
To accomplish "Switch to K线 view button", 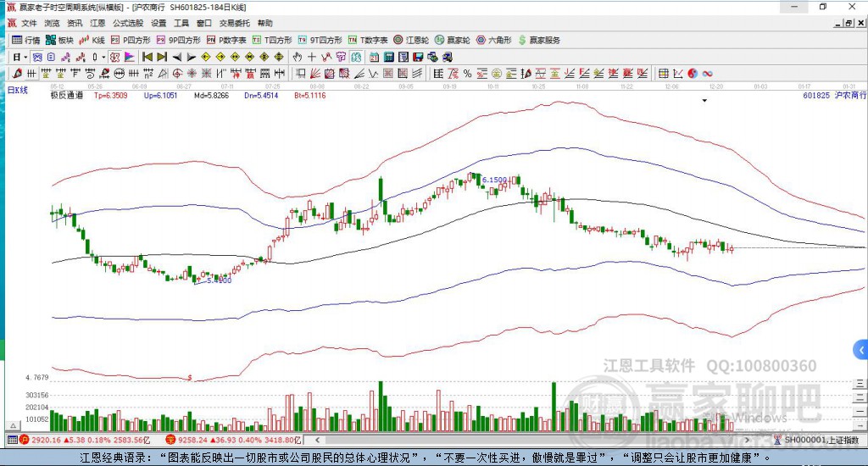I will click(92, 40).
